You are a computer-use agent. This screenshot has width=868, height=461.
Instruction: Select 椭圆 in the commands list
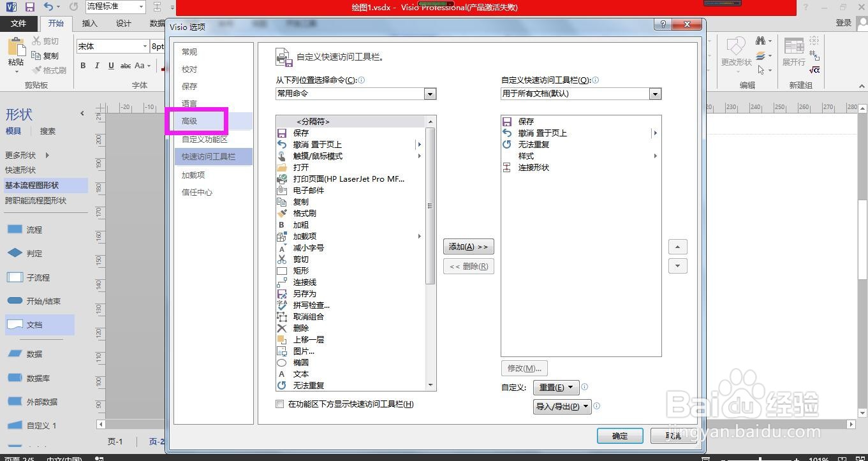301,362
